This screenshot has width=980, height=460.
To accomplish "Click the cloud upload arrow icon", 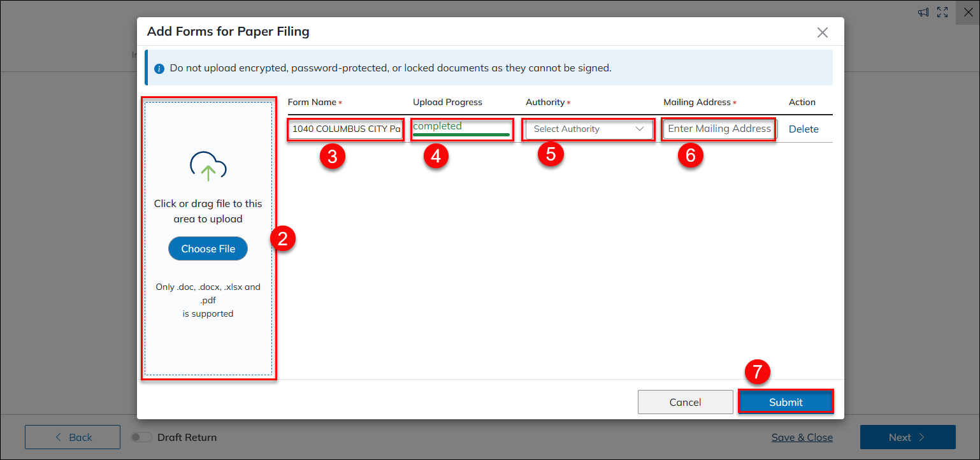I will point(208,166).
